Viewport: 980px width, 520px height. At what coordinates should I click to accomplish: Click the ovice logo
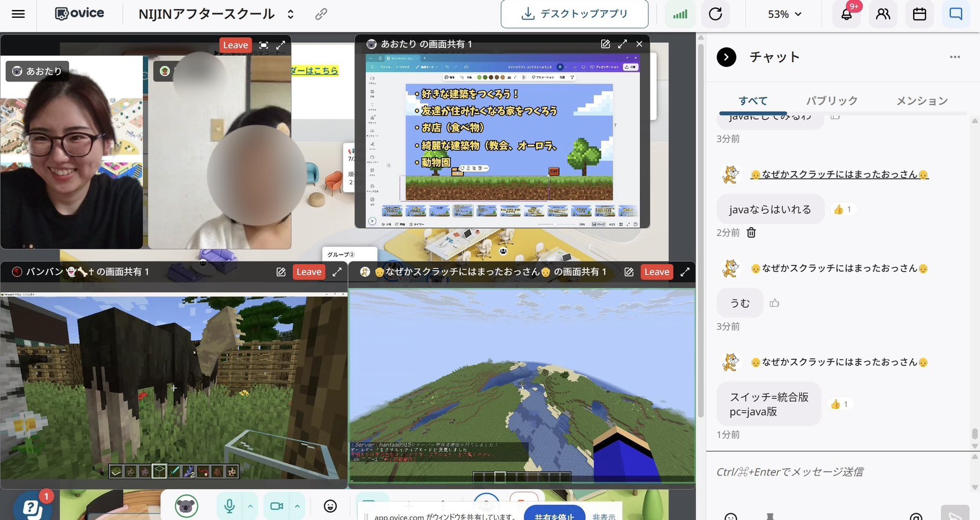(79, 13)
